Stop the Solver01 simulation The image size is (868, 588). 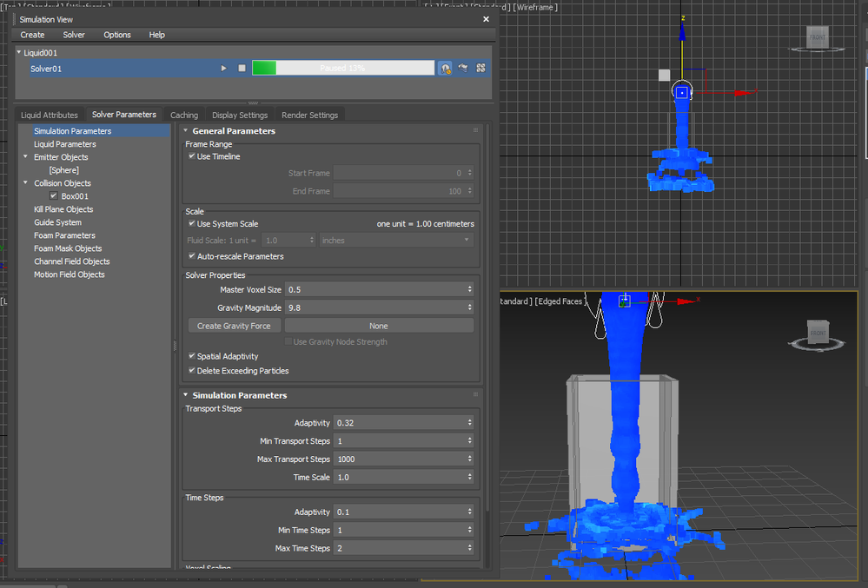[242, 68]
